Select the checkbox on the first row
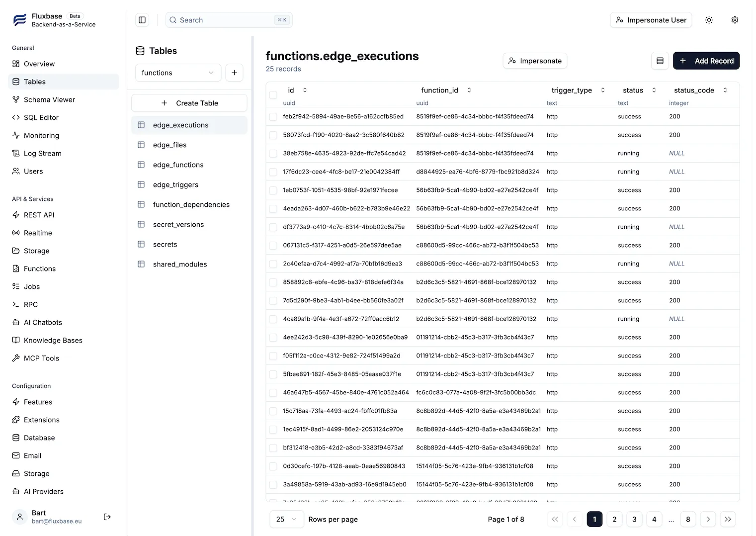The height and width of the screenshot is (536, 756). point(273,116)
